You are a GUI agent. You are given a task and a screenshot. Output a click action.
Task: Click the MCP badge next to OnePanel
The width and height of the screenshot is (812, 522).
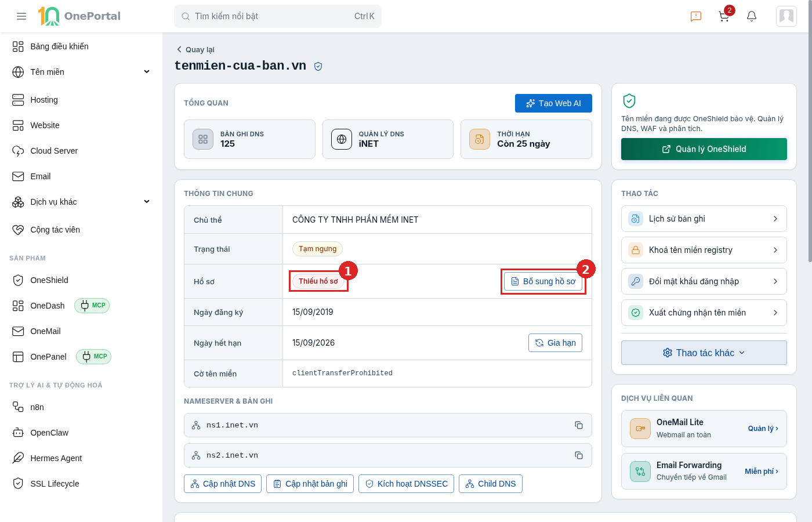(x=93, y=357)
